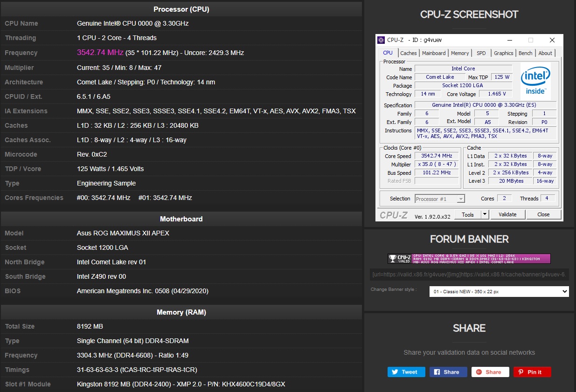Open the About tab
The image size is (576, 392).
545,53
